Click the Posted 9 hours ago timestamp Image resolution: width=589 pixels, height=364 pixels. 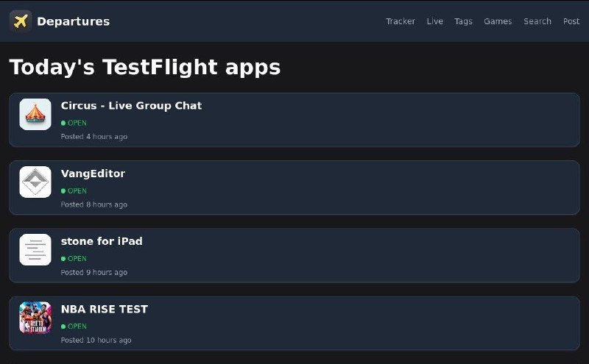94,272
